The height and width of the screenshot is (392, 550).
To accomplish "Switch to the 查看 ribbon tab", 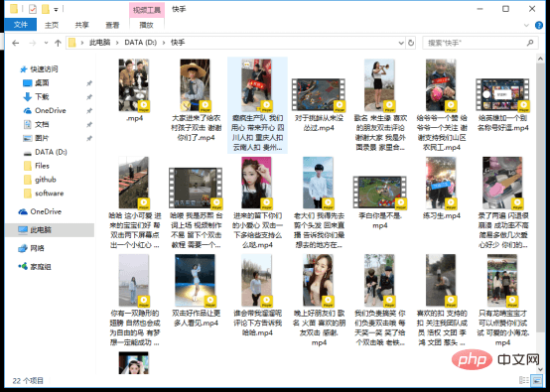I will (112, 25).
